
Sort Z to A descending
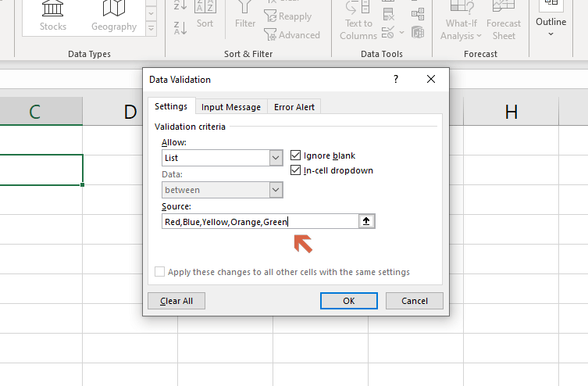tap(180, 28)
